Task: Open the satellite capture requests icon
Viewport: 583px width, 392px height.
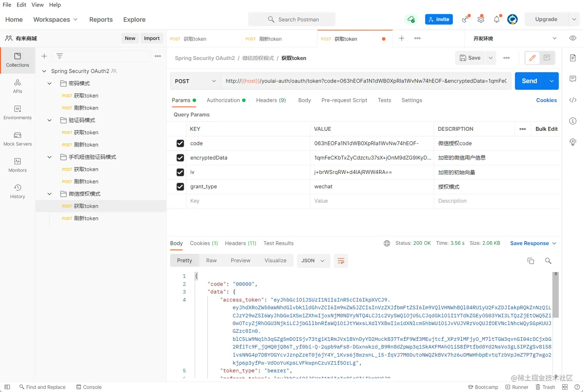Action: pos(465,19)
